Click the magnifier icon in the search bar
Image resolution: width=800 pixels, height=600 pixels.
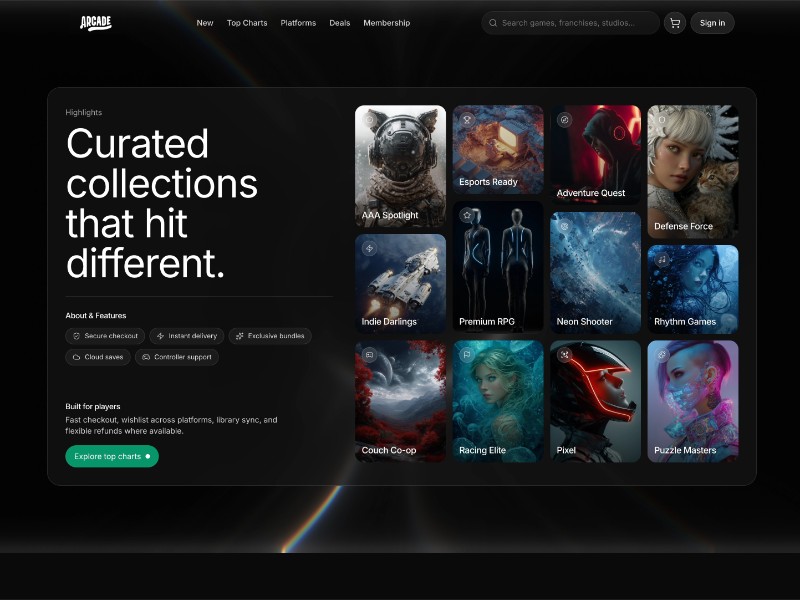[493, 23]
